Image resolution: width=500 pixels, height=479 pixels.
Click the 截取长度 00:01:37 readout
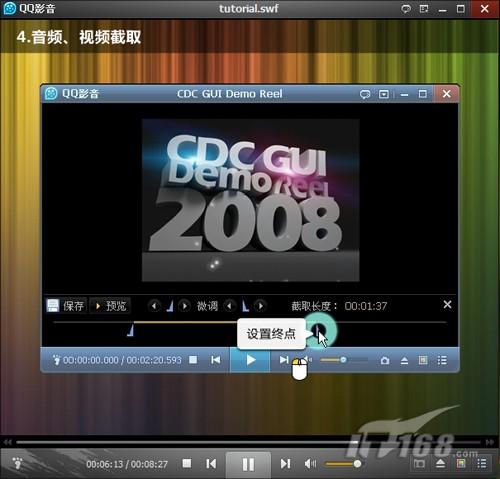click(x=339, y=306)
